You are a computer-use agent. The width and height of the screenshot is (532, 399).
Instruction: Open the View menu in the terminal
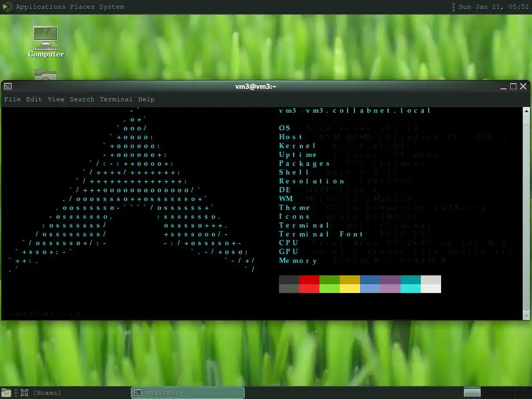[x=56, y=99]
